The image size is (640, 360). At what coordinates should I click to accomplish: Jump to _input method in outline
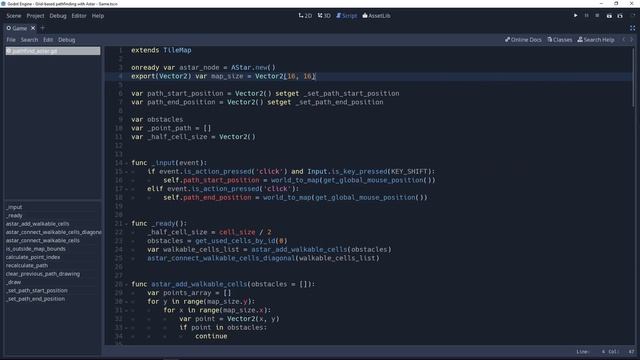14,207
